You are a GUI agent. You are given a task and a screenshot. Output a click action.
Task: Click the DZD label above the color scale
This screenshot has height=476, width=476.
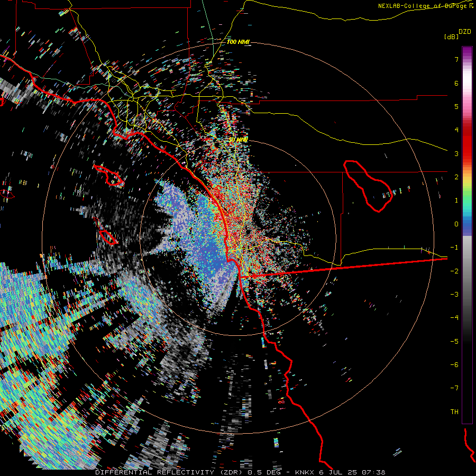coord(465,32)
